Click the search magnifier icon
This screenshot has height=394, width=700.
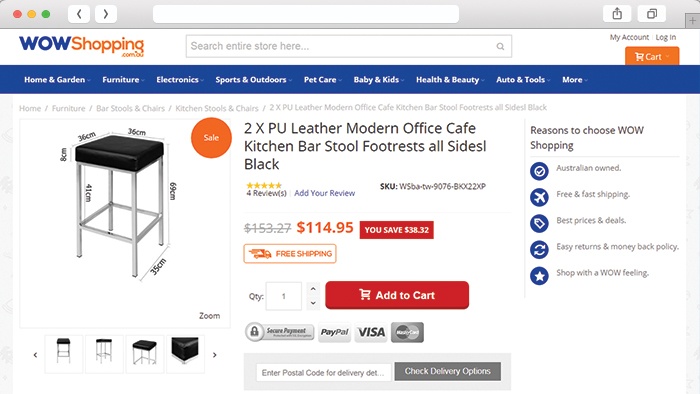click(500, 46)
